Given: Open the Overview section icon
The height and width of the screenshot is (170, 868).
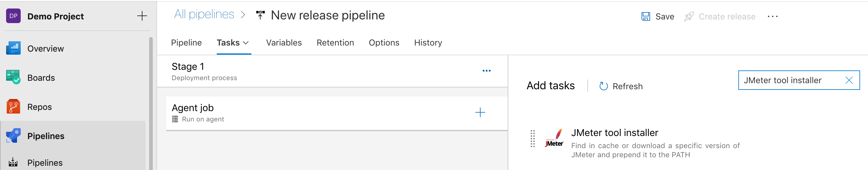Looking at the screenshot, I should (x=13, y=48).
